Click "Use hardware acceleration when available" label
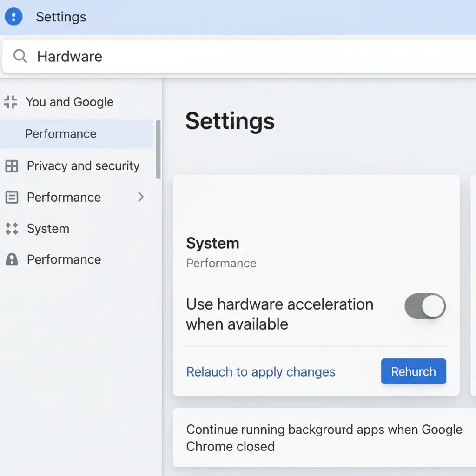Screen dimensions: 476x476 pyautogui.click(x=279, y=314)
